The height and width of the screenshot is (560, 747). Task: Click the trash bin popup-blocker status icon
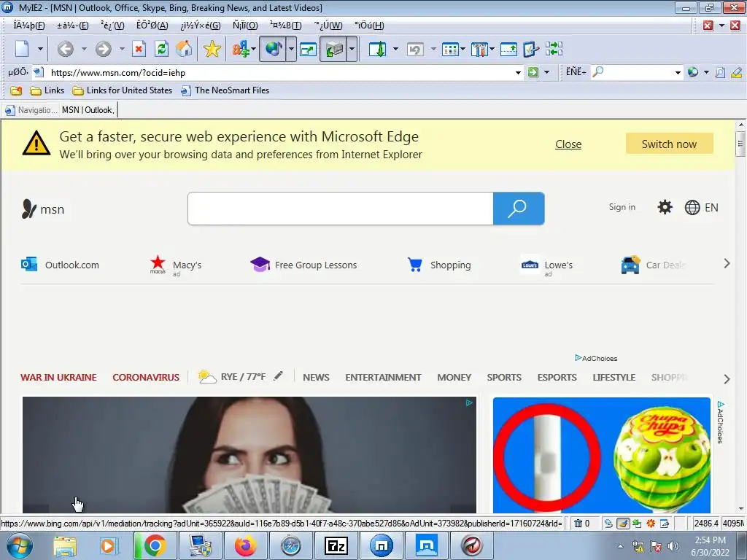pyautogui.click(x=578, y=524)
